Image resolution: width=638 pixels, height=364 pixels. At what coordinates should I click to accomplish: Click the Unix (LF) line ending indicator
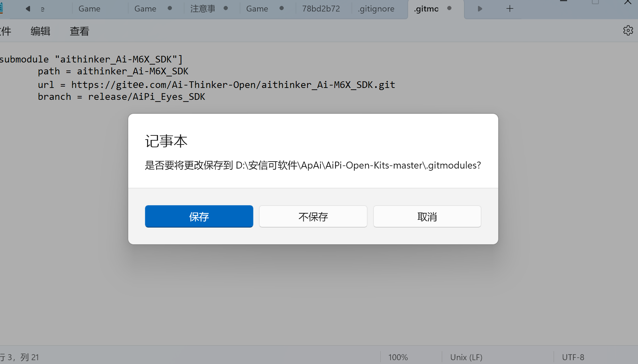click(466, 357)
